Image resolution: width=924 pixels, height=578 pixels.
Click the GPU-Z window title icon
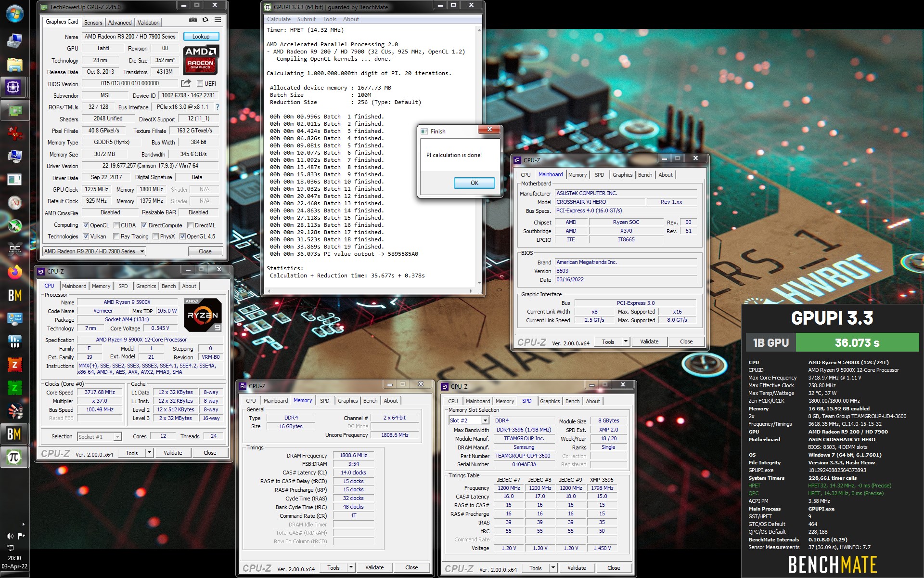pyautogui.click(x=45, y=7)
